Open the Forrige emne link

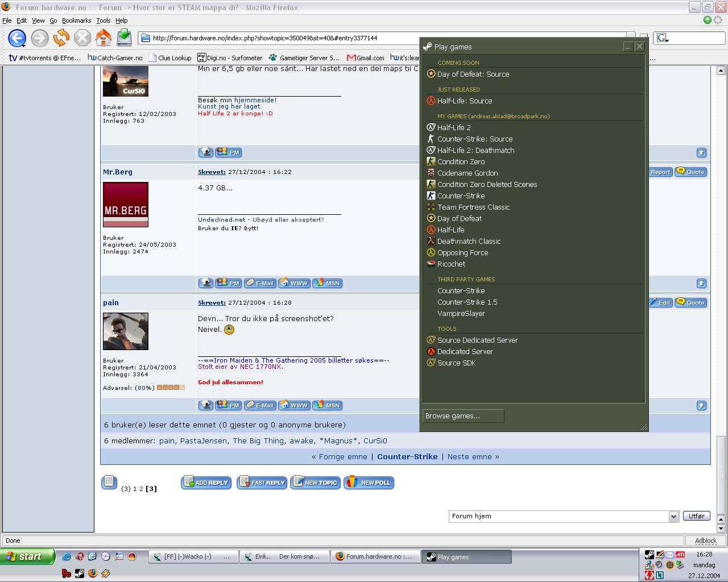point(343,456)
